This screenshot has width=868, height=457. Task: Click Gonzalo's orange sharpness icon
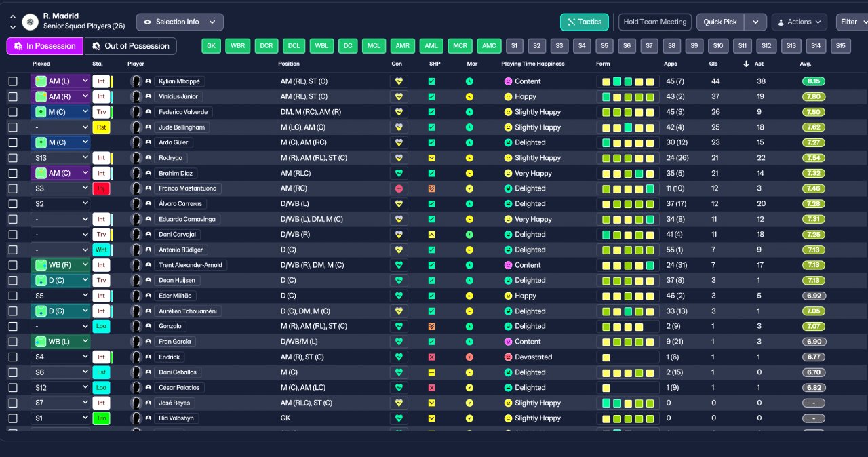click(431, 326)
